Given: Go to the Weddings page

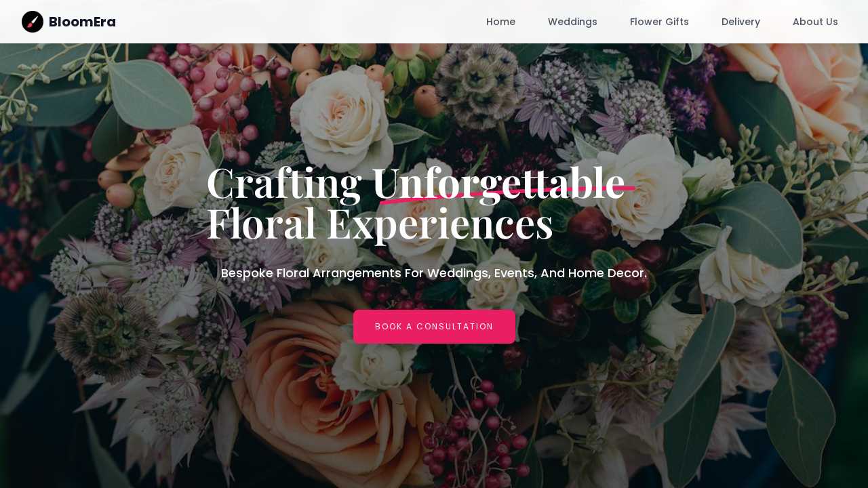Looking at the screenshot, I should 572,22.
